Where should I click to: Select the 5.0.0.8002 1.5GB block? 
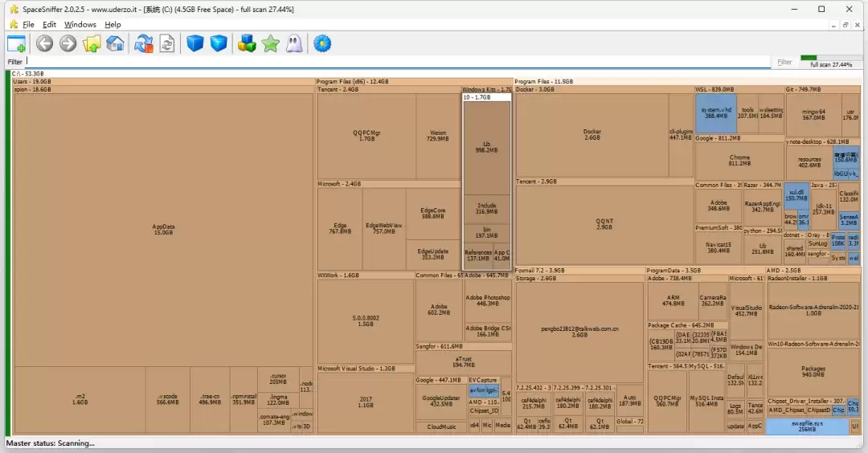click(366, 320)
